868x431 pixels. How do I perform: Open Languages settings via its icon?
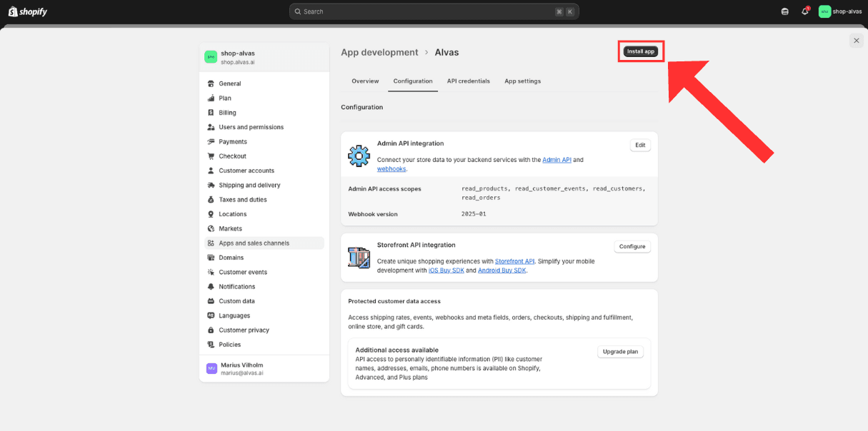click(x=211, y=316)
